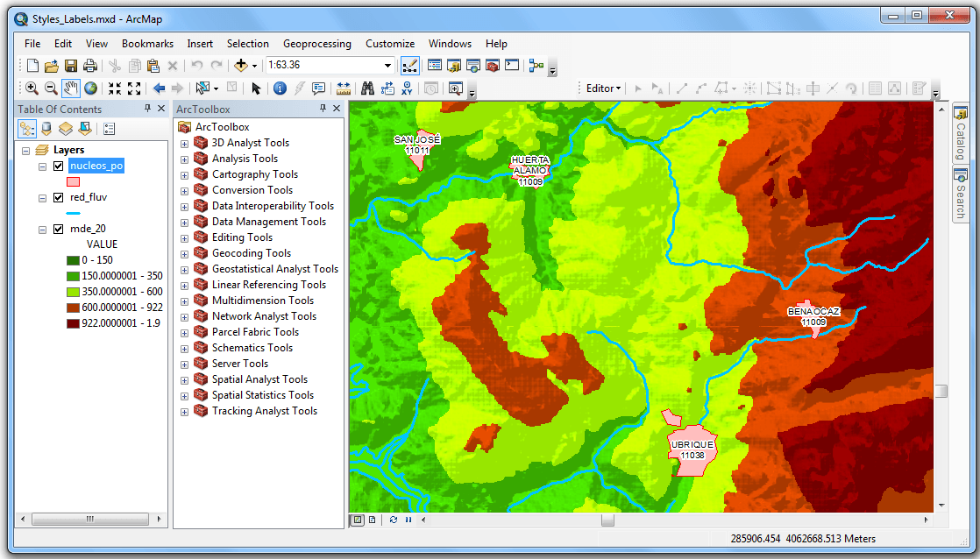Viewport: 980px width, 559px height.
Task: Click the Go To XY tool
Action: click(407, 88)
